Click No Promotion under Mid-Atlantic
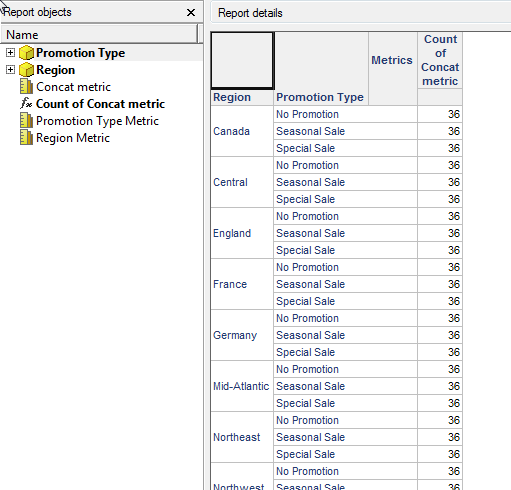Viewport: 511px width, 490px height. pos(345,369)
